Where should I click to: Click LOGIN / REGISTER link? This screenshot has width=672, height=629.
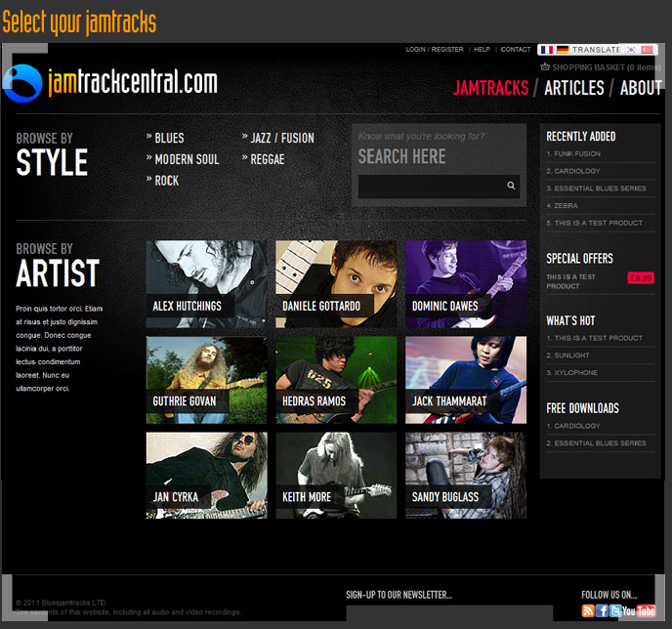pyautogui.click(x=435, y=49)
